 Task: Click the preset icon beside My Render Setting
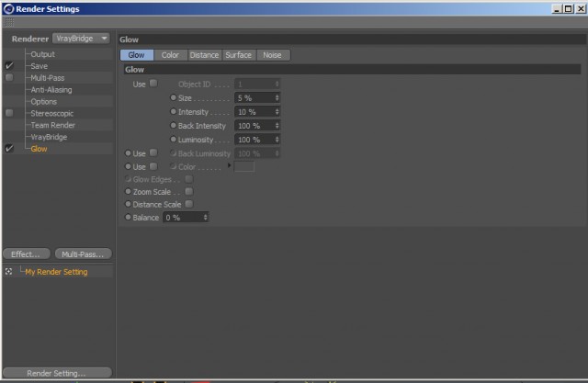click(8, 271)
